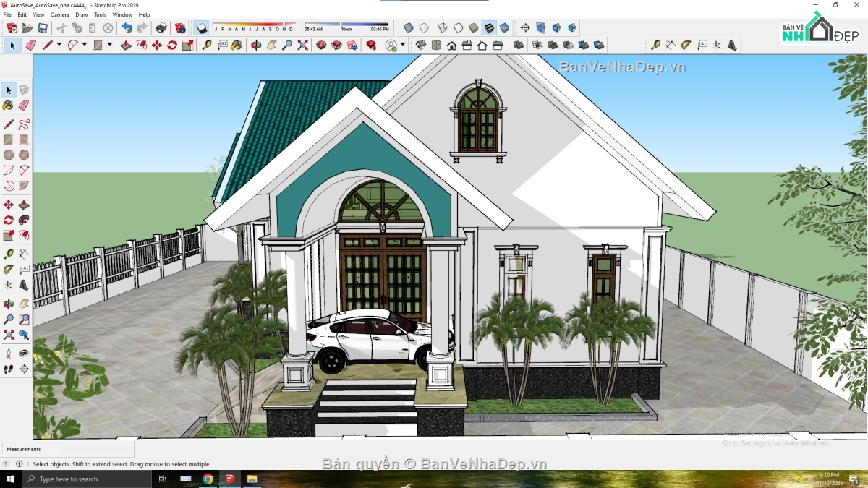This screenshot has height=488, width=868.
Task: Expand the arc tool dropdown arrow
Action: point(85,45)
